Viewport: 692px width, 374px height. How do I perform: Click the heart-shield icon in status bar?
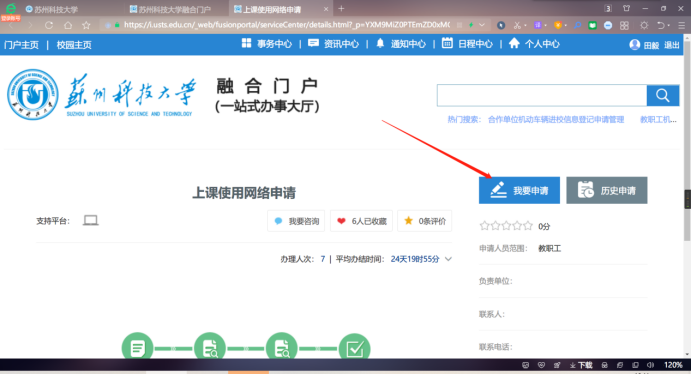[541, 365]
